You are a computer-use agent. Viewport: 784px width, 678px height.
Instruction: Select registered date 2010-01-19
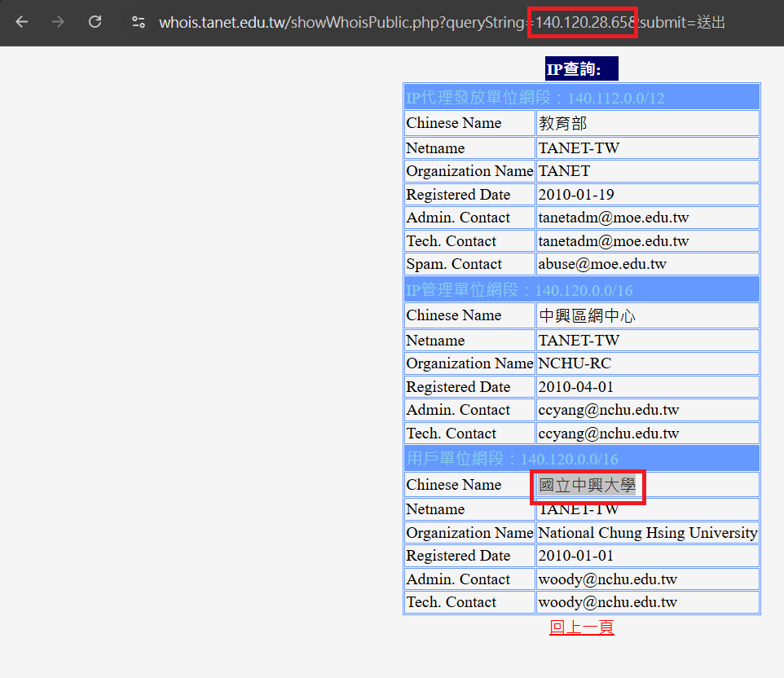coord(648,195)
